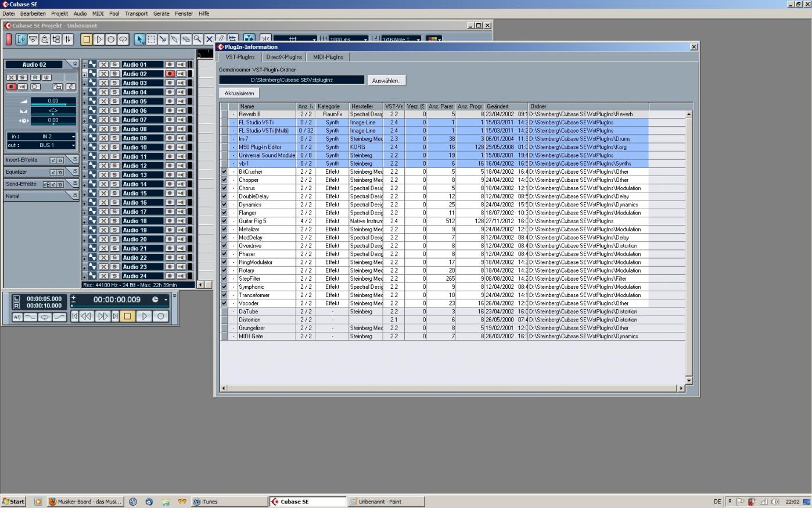812x508 pixels.
Task: Enable the DaTube plugin checkbox
Action: tap(224, 312)
